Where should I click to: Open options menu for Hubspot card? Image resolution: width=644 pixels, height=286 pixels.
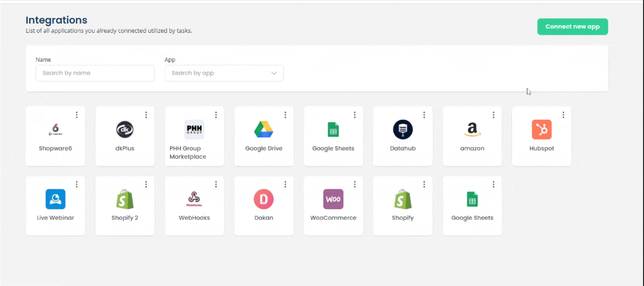(563, 115)
